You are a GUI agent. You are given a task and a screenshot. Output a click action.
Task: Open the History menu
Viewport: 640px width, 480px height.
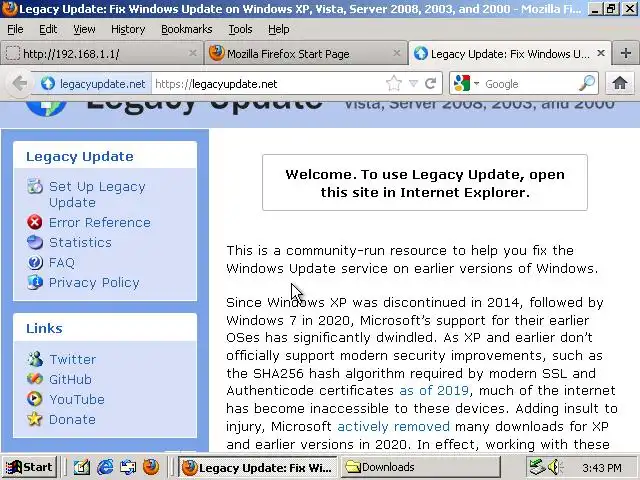point(128,29)
